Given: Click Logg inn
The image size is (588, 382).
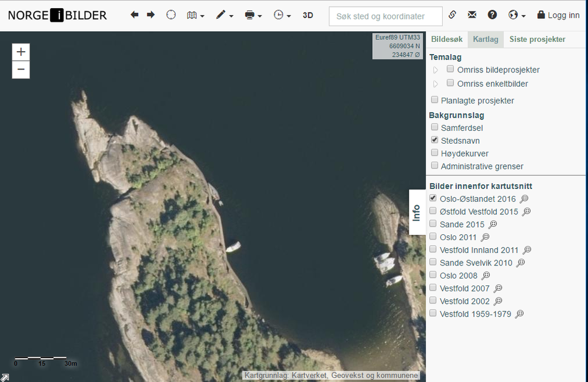Looking at the screenshot, I should tap(559, 15).
